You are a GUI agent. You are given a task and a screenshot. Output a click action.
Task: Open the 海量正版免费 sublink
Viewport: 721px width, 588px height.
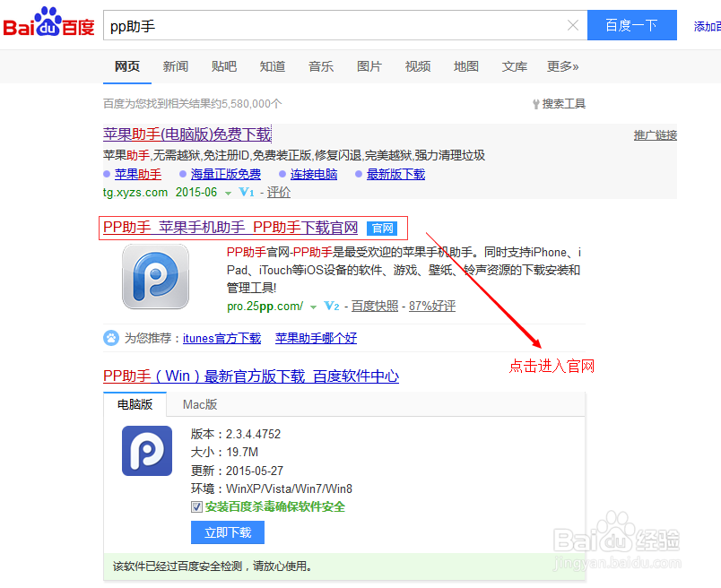coord(226,174)
